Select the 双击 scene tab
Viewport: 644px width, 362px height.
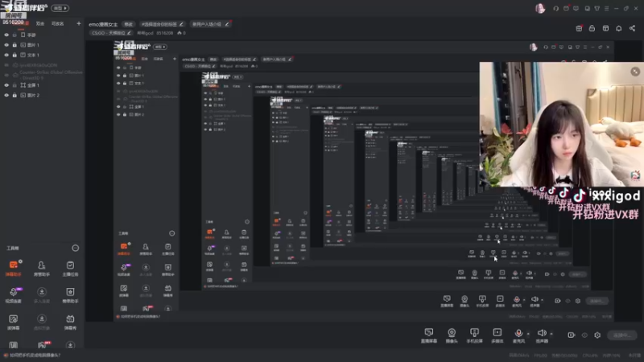39,23
